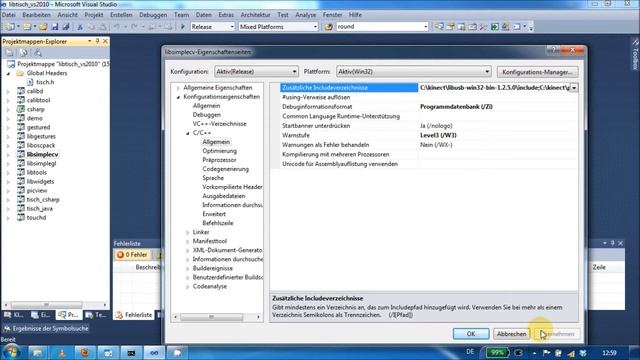Collapse the Global Headers folder

pyautogui.click(x=9, y=73)
